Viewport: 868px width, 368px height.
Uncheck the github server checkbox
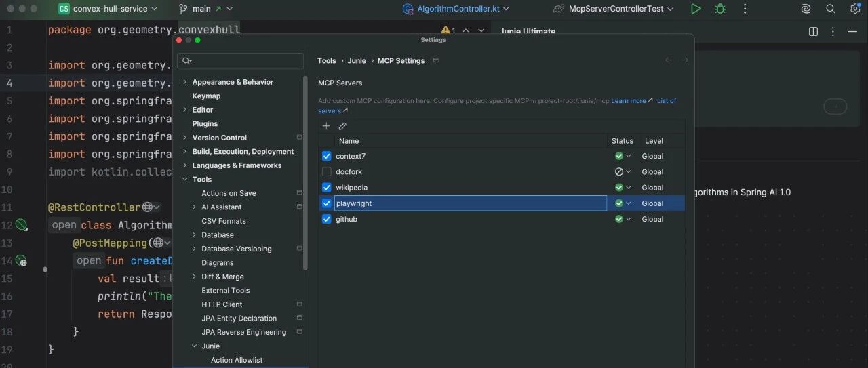pyautogui.click(x=327, y=219)
